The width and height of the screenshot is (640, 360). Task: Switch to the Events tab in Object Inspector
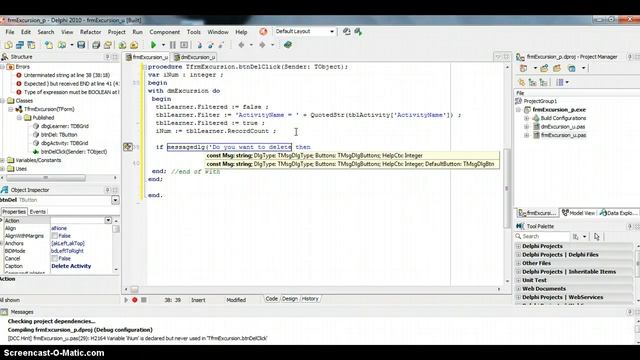point(38,212)
